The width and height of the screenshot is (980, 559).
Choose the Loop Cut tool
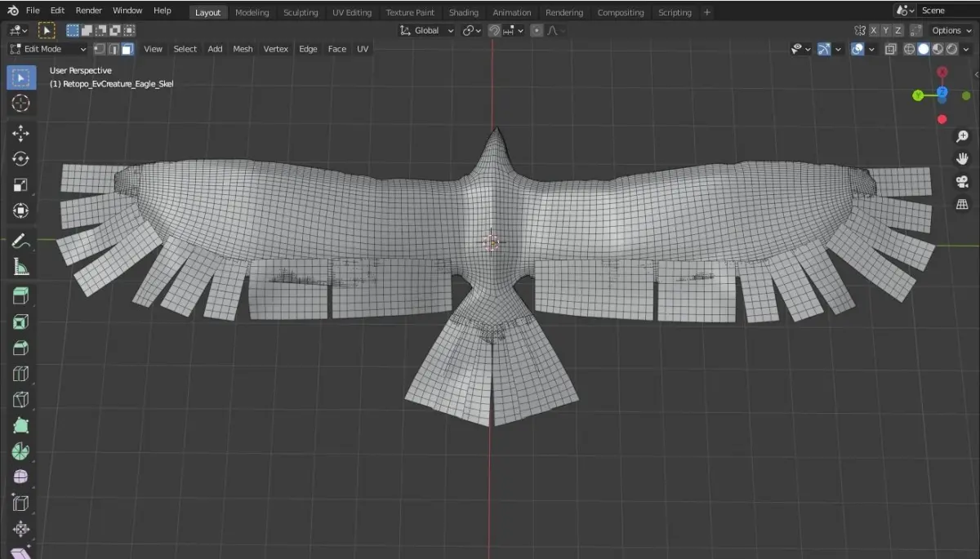point(21,374)
